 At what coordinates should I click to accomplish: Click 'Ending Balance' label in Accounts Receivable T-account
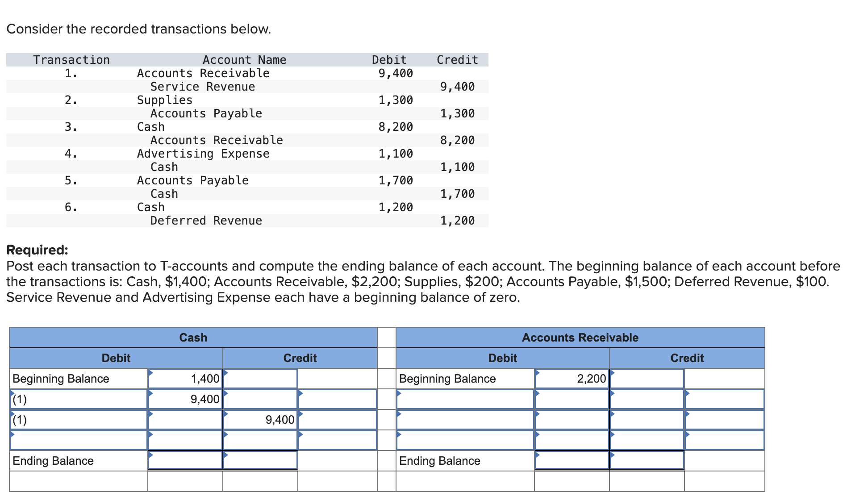(440, 461)
